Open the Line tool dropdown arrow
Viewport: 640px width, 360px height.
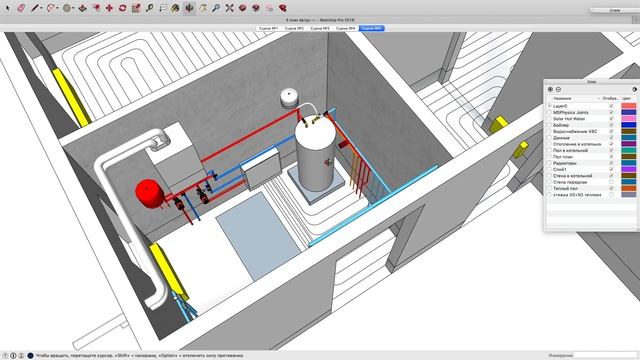pos(42,8)
